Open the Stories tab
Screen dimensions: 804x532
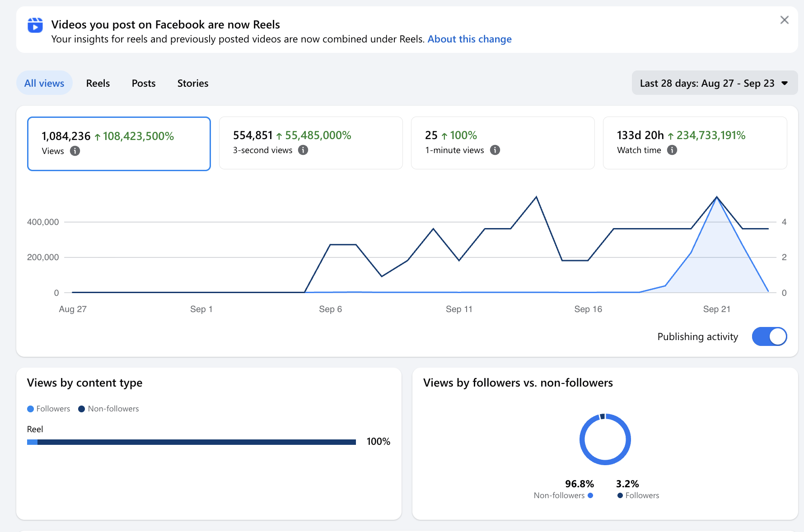[x=193, y=83]
